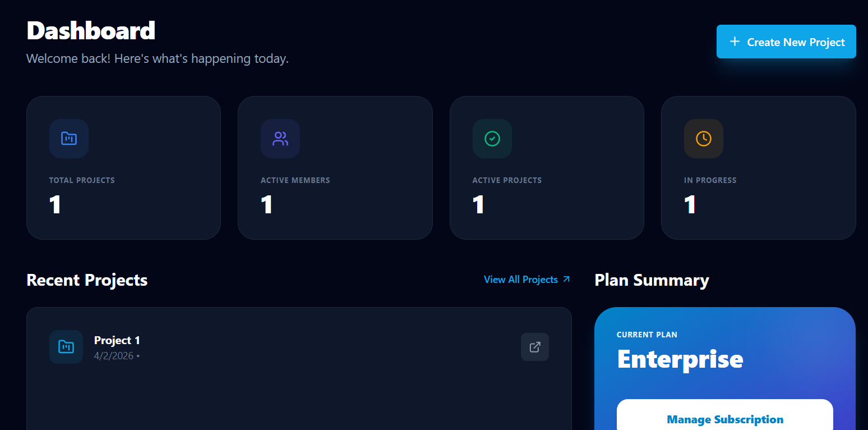The image size is (868, 430).
Task: Select the Active Projects label text
Action: [507, 180]
